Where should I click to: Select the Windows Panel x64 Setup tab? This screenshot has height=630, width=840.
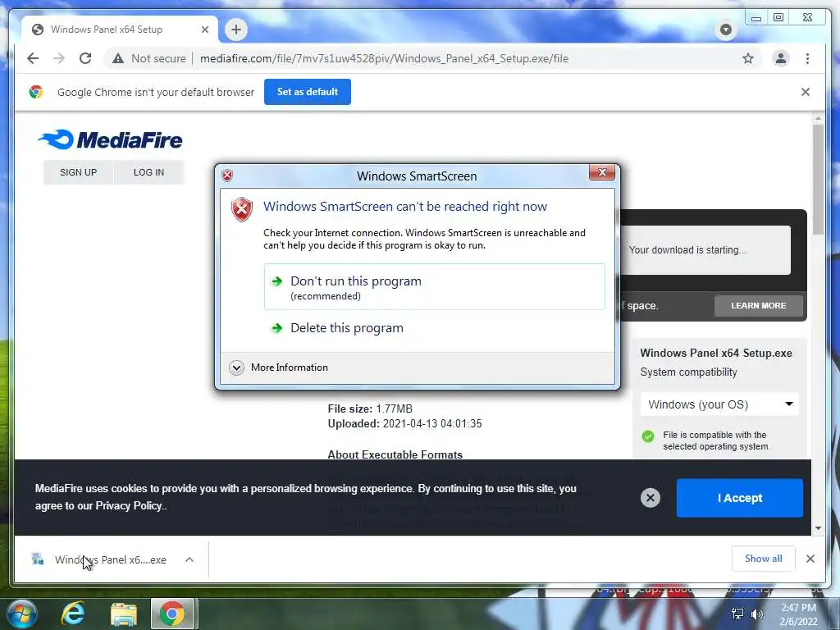119,30
